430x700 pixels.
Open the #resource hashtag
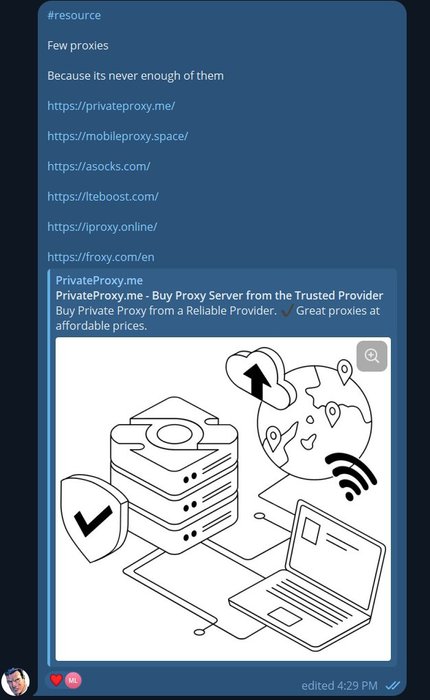click(x=74, y=15)
